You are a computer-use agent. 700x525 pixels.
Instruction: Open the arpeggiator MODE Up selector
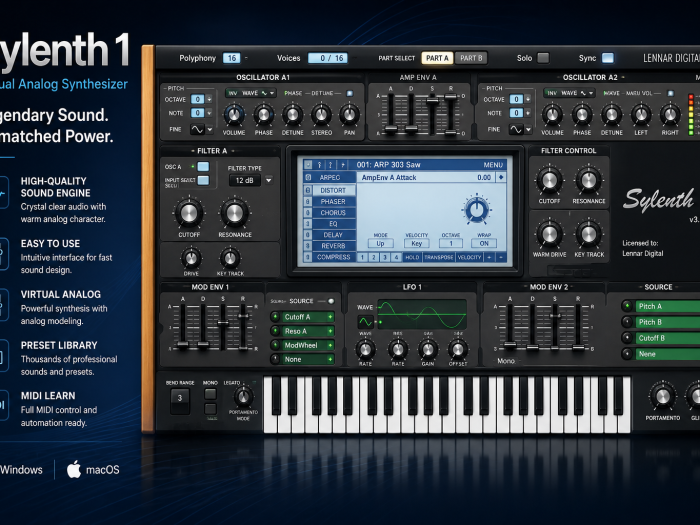coord(380,243)
